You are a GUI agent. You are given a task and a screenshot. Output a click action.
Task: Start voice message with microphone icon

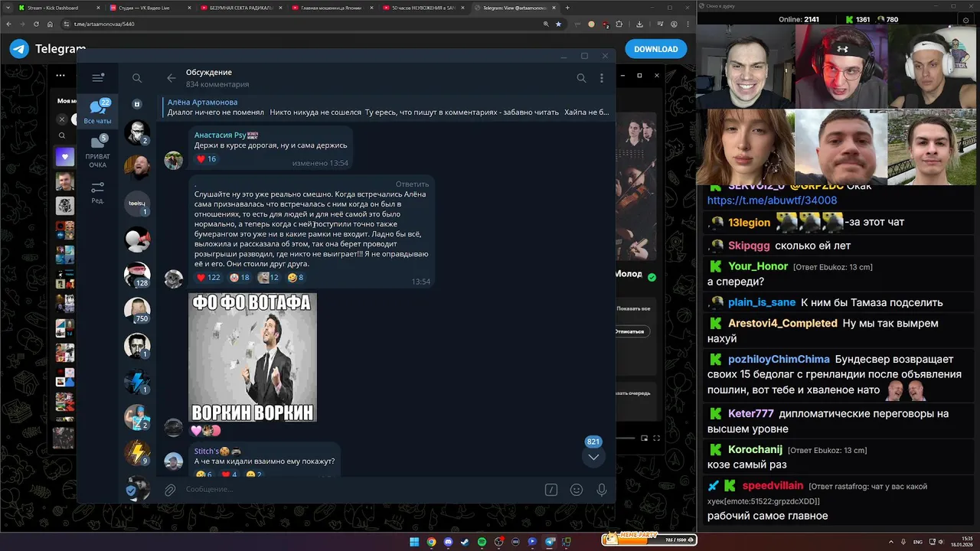tap(602, 490)
